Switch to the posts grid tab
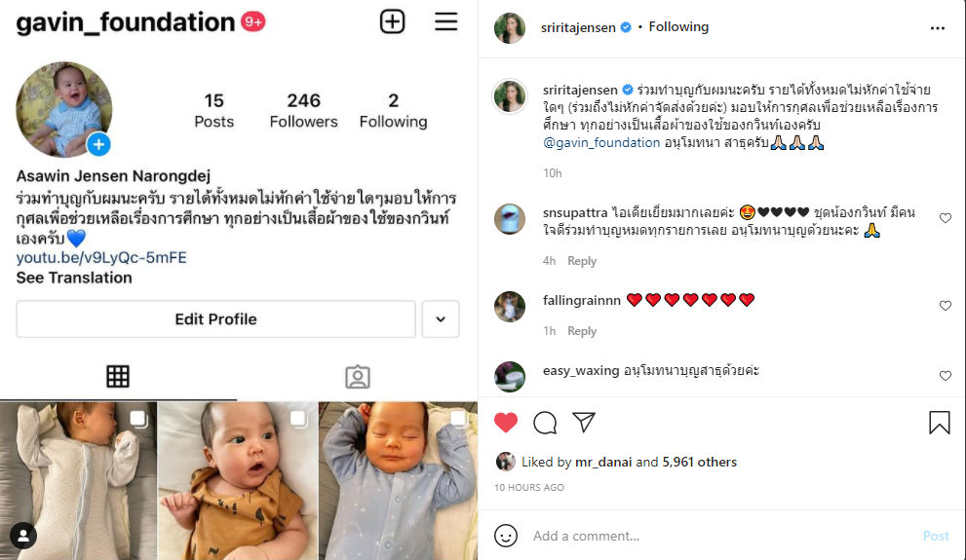The height and width of the screenshot is (560, 966). pyautogui.click(x=118, y=376)
